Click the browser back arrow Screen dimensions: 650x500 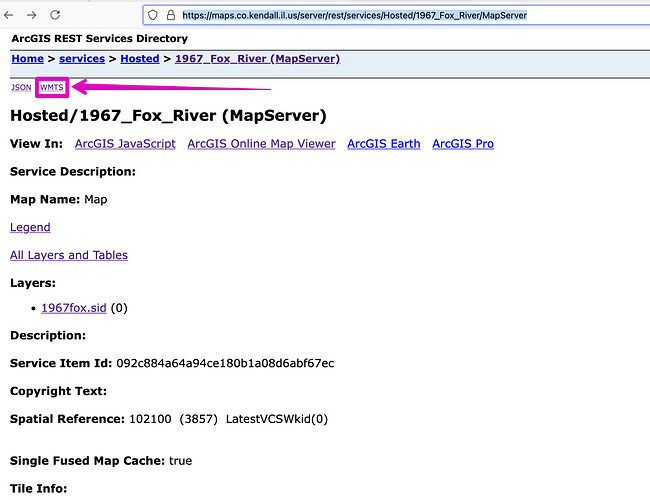11,15
